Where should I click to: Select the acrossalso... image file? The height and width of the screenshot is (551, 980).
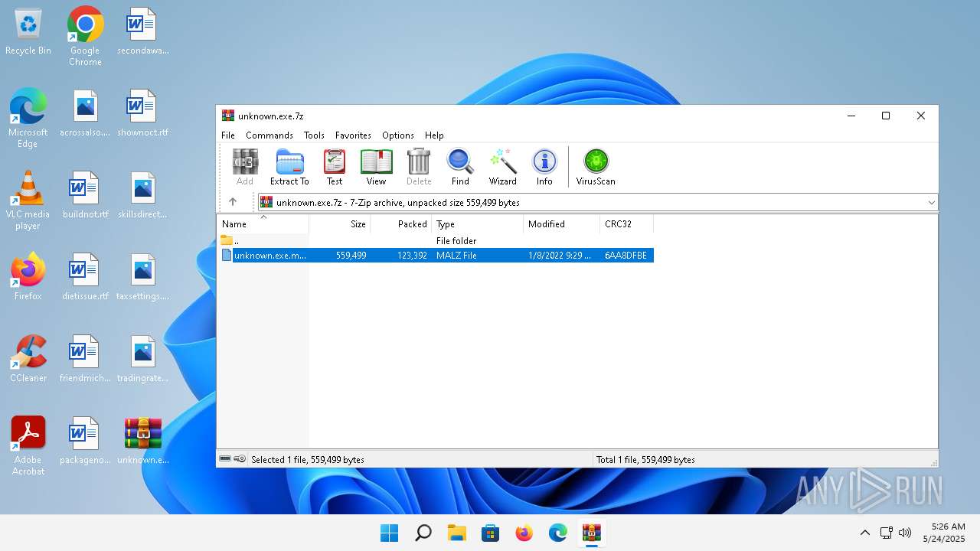(x=85, y=113)
